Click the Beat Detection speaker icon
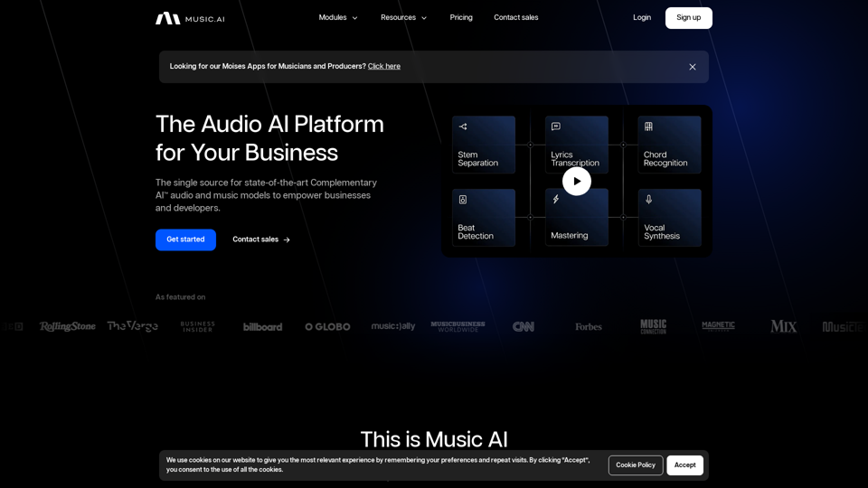The height and width of the screenshot is (488, 868). pyautogui.click(x=463, y=200)
